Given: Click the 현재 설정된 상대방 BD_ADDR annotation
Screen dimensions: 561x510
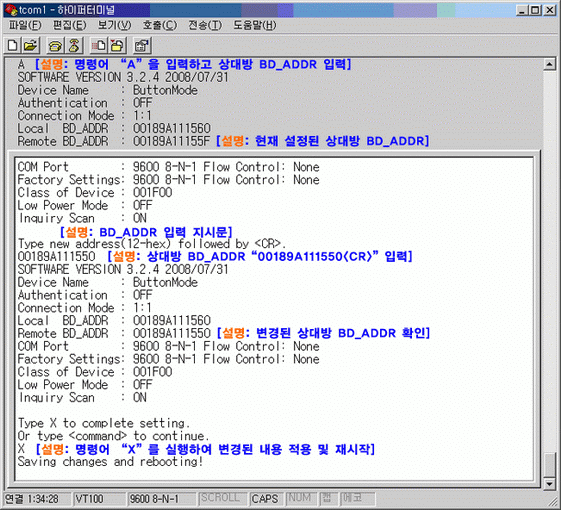Looking at the screenshot, I should pos(322,141).
